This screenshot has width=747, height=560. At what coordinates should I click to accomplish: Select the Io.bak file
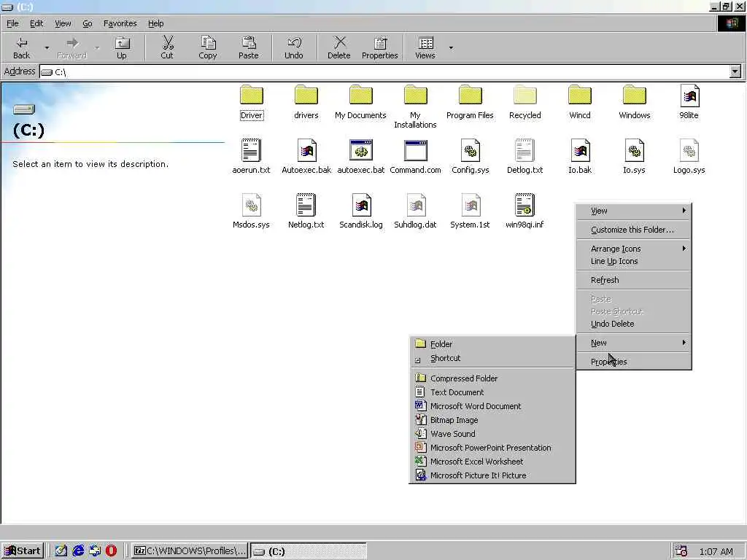pyautogui.click(x=580, y=157)
